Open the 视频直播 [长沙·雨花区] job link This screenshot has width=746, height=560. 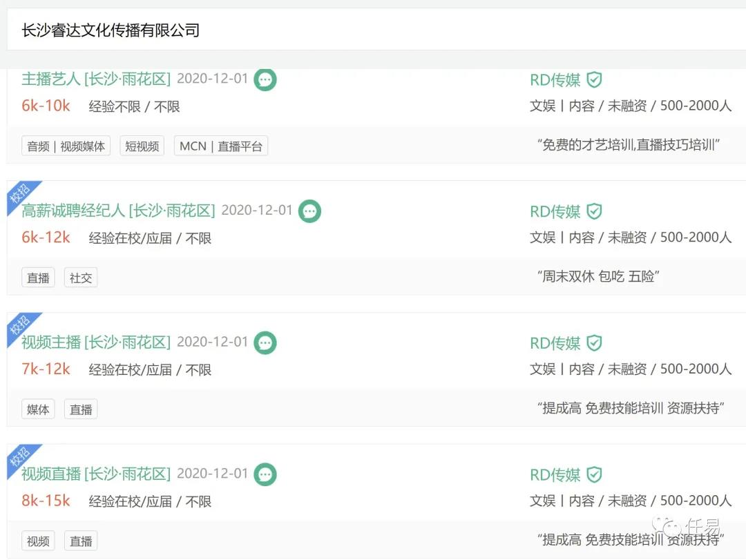(96, 474)
